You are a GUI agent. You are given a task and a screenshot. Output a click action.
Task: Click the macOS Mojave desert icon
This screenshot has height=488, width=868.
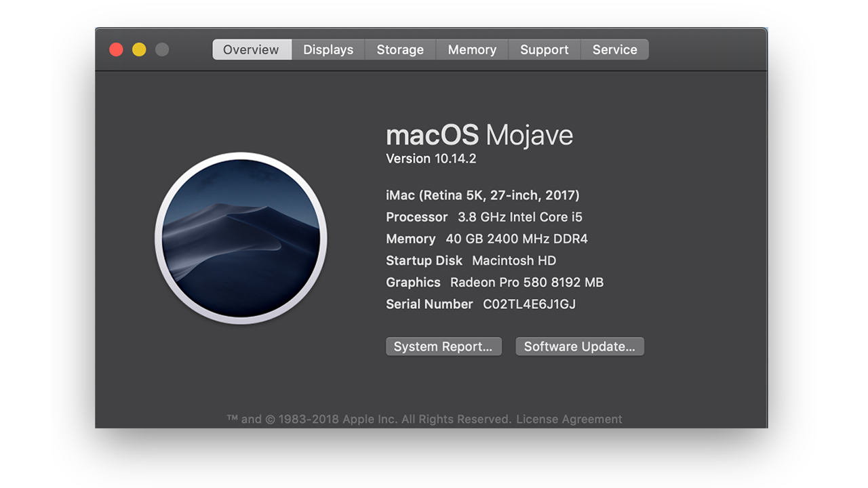(x=241, y=239)
